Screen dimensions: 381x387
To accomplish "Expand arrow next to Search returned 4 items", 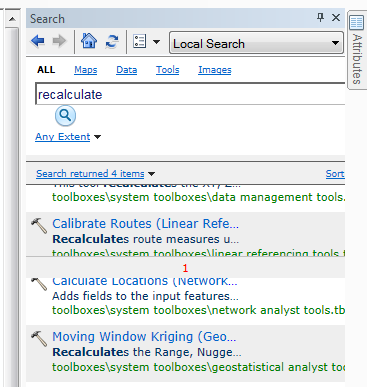I will (151, 174).
